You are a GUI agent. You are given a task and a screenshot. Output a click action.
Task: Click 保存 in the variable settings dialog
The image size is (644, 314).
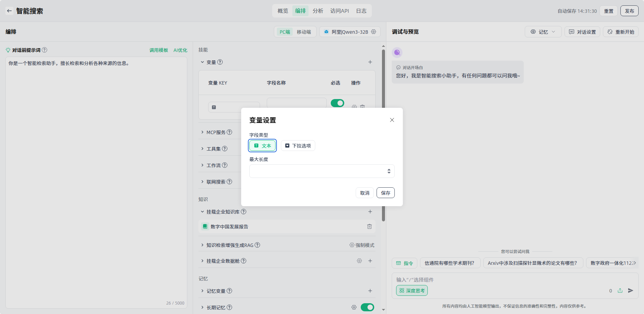pos(385,193)
